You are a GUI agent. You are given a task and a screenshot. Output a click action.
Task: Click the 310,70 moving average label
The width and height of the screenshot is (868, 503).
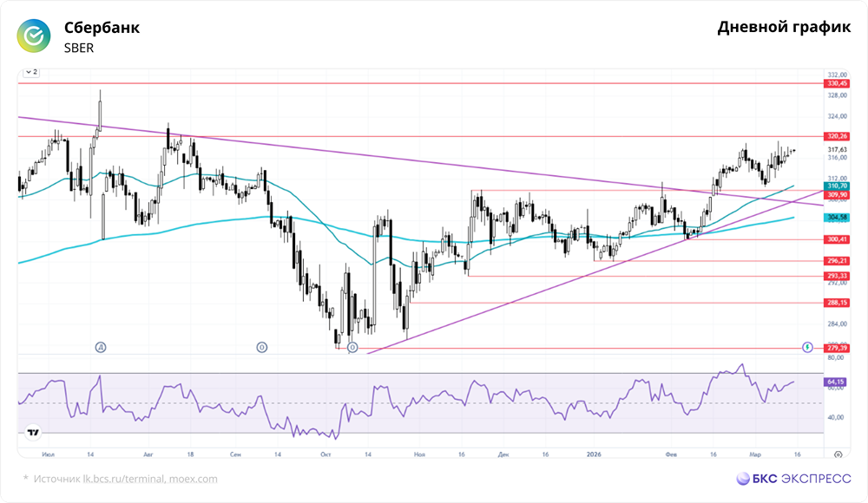click(x=837, y=186)
